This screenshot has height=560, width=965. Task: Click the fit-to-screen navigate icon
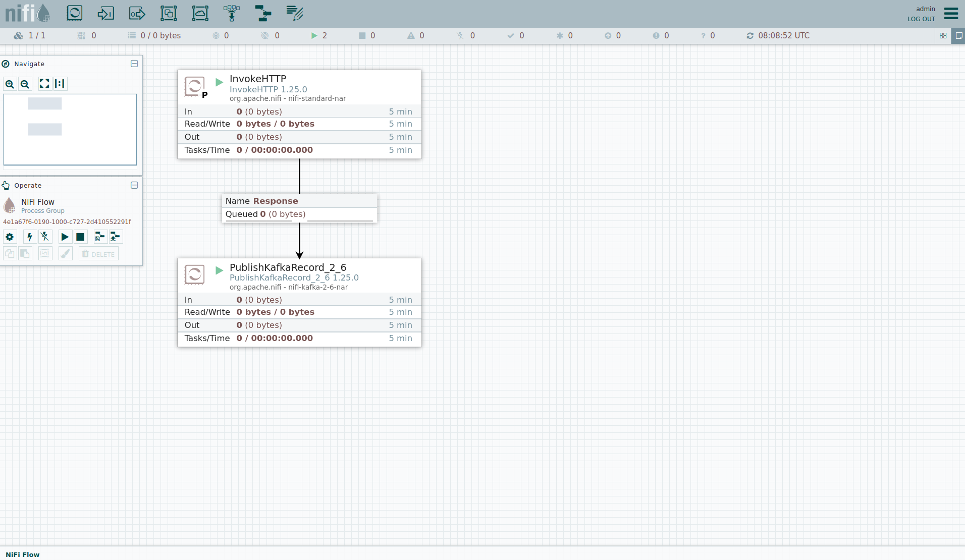[x=44, y=84]
